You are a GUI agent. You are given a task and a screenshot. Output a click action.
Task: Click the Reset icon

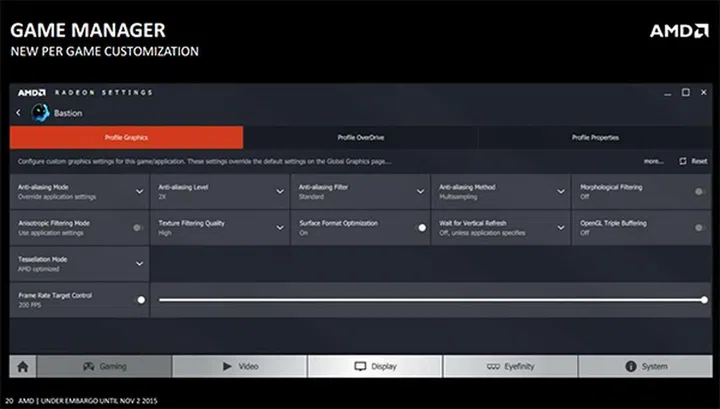tap(683, 161)
